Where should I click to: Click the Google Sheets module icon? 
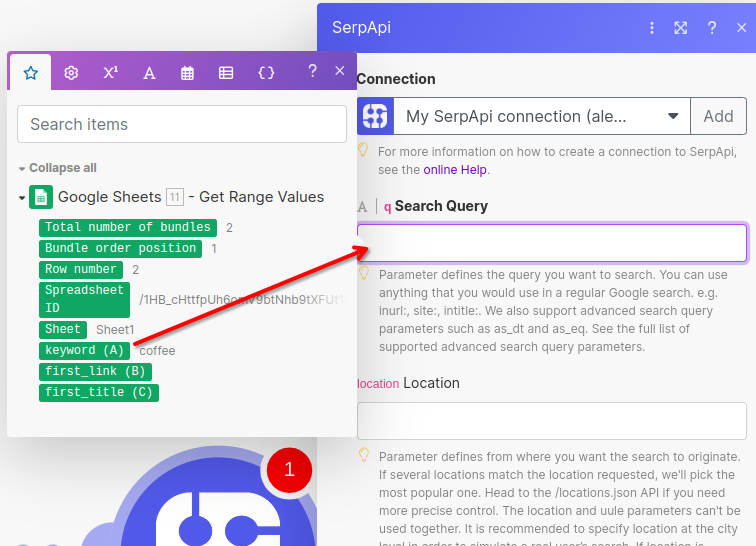41,197
